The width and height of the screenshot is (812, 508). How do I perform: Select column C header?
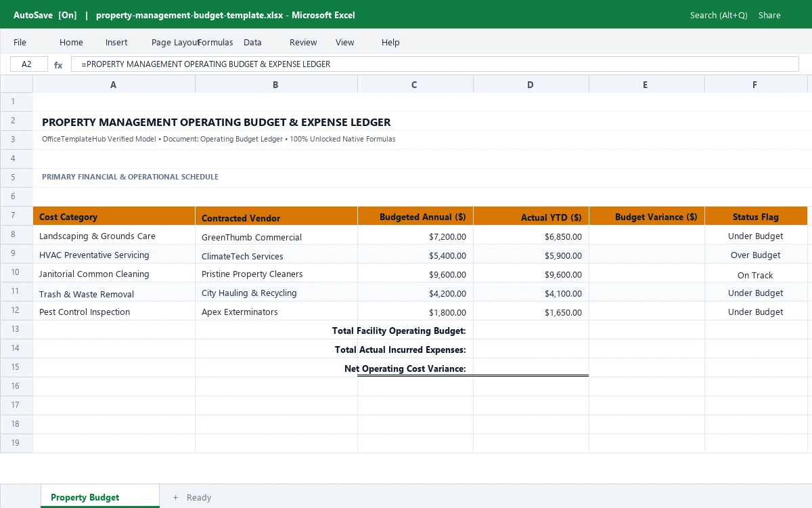point(415,85)
